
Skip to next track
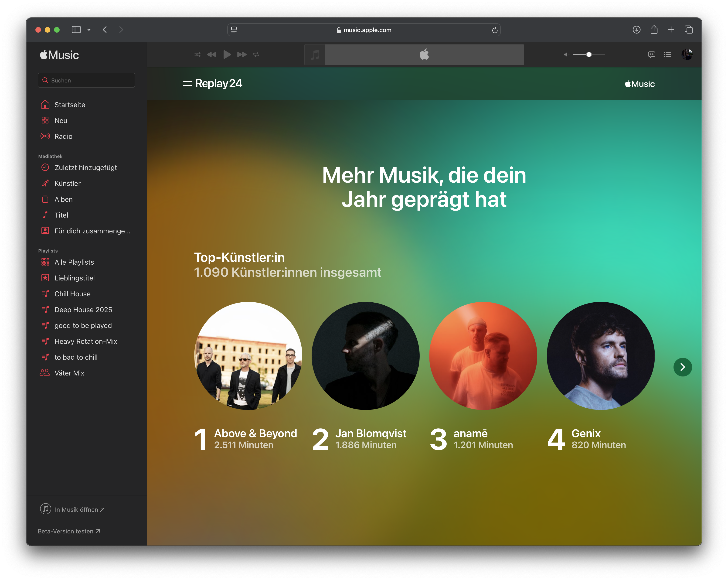(242, 54)
